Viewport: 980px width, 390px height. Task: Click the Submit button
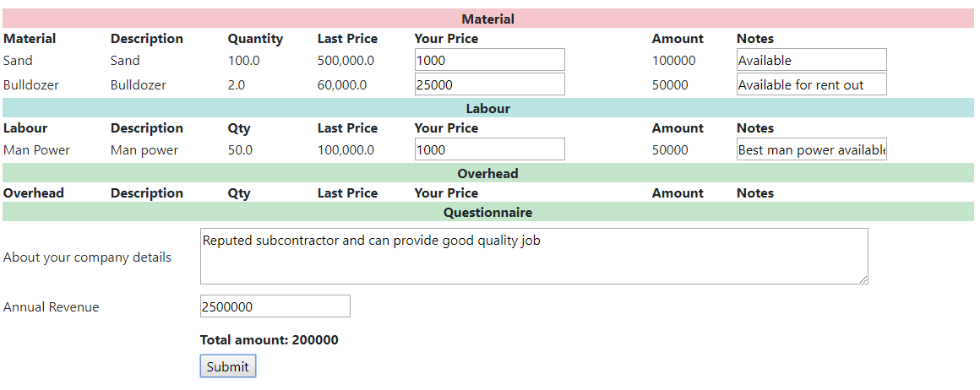[227, 366]
